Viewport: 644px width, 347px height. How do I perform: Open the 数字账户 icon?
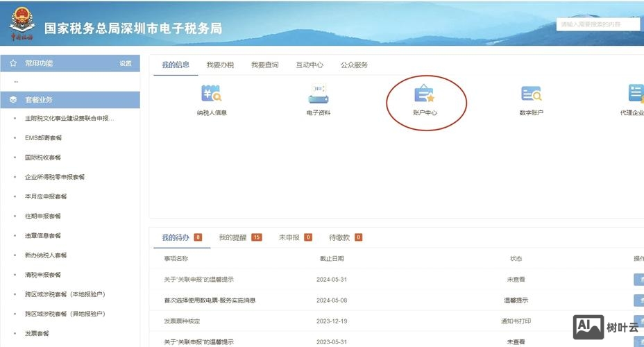(x=531, y=94)
